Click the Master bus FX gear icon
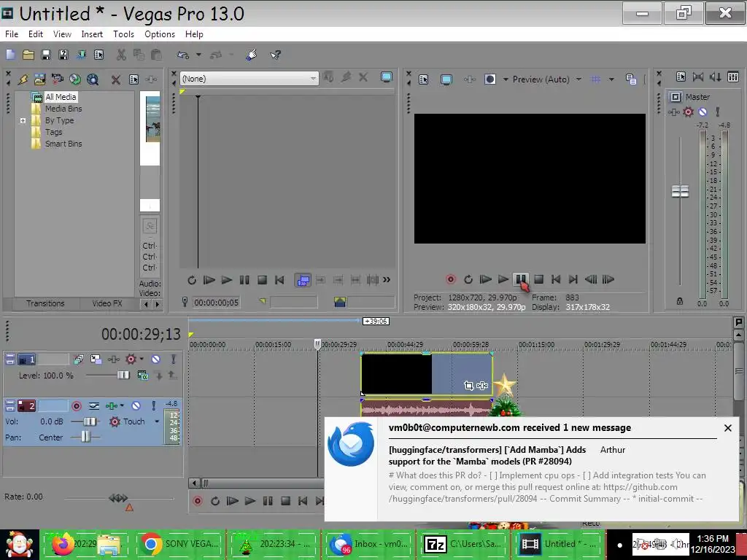Image resolution: width=747 pixels, height=560 pixels. (688, 112)
